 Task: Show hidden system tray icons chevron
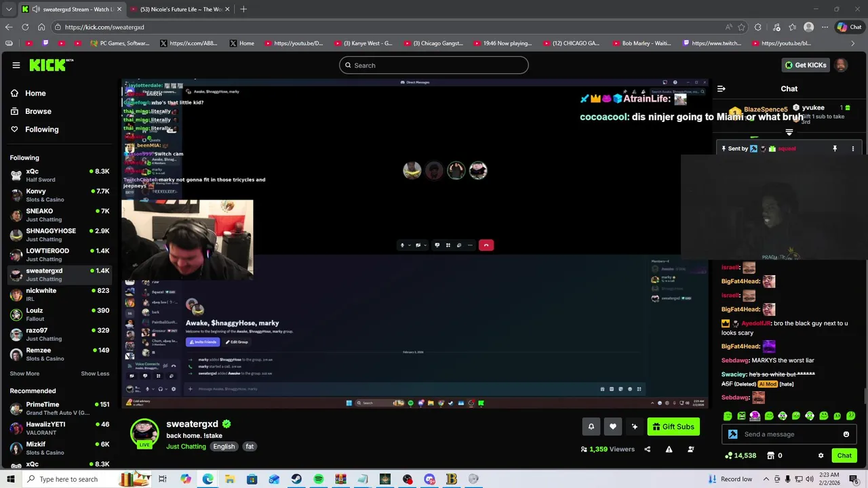point(765,479)
